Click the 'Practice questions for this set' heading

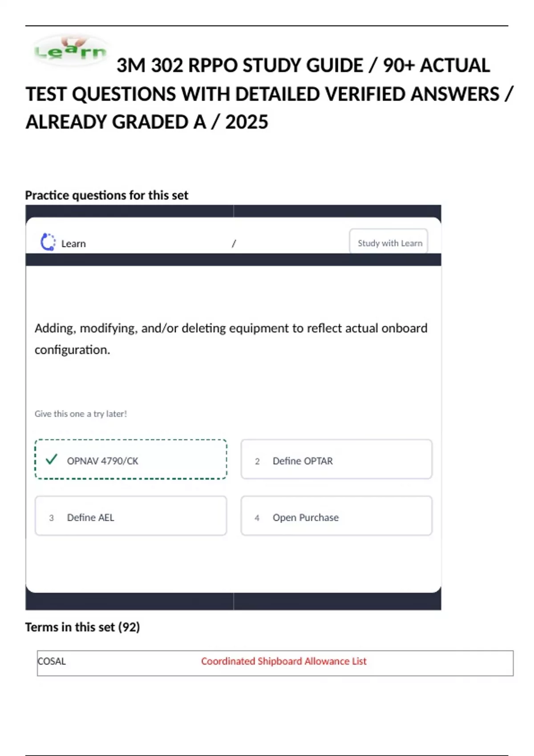click(106, 195)
